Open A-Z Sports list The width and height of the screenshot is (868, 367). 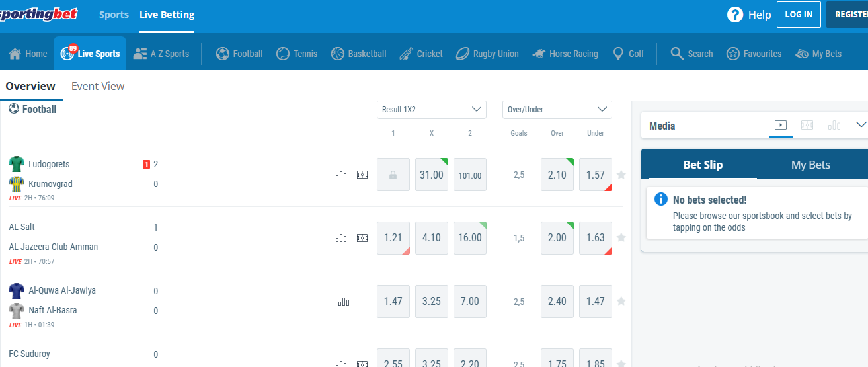[x=161, y=54]
